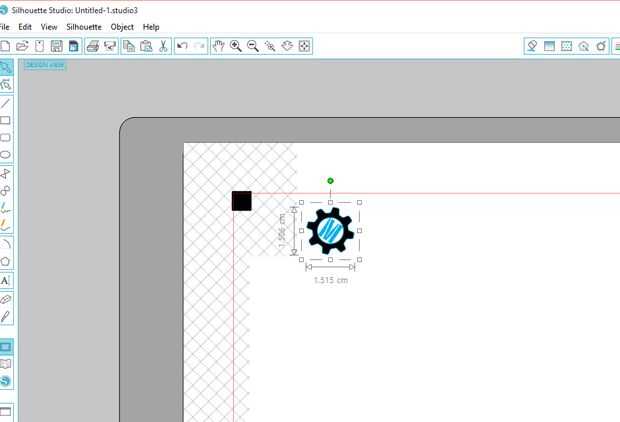
Task: Click the Design View label
Action: [45, 65]
